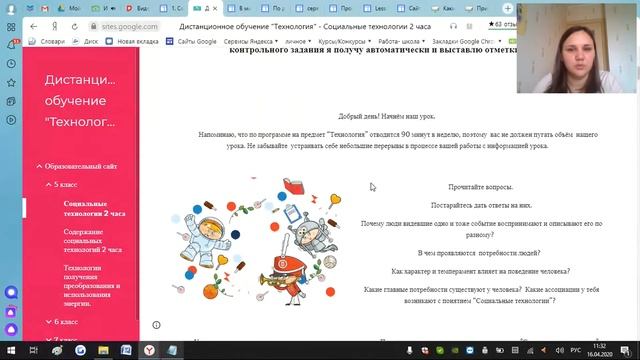Click the info circle icon at the page bottom

[x=156, y=325]
